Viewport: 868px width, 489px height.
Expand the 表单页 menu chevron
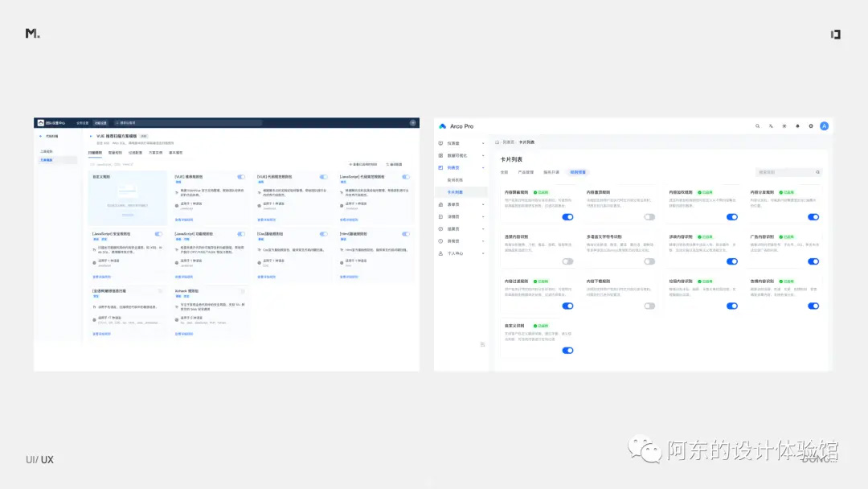click(483, 204)
